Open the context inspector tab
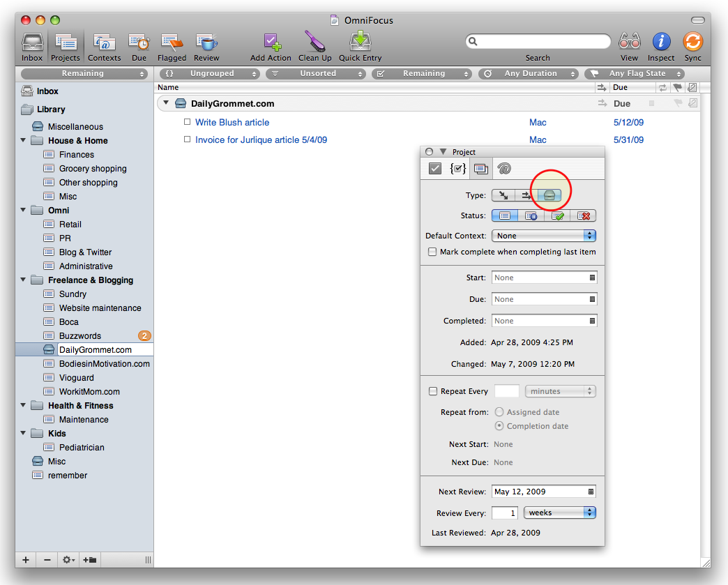Screen dimensions: 728x585 pos(504,169)
